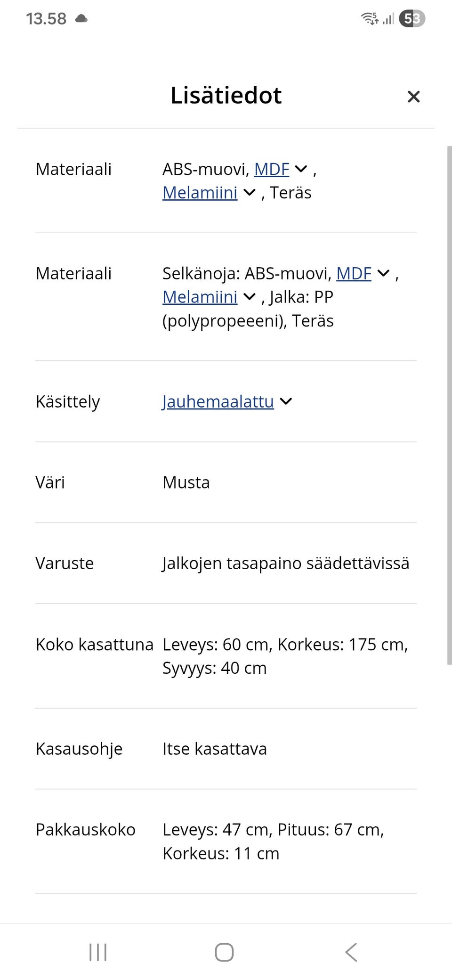Select the Koko kasattuna dimensions row
Image resolution: width=452 pixels, height=980 pixels.
coord(226,656)
